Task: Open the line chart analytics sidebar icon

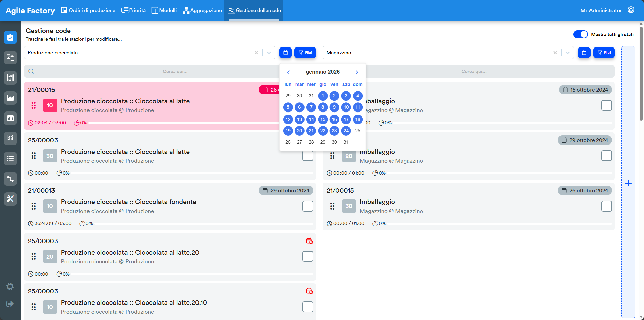Action: tap(10, 138)
